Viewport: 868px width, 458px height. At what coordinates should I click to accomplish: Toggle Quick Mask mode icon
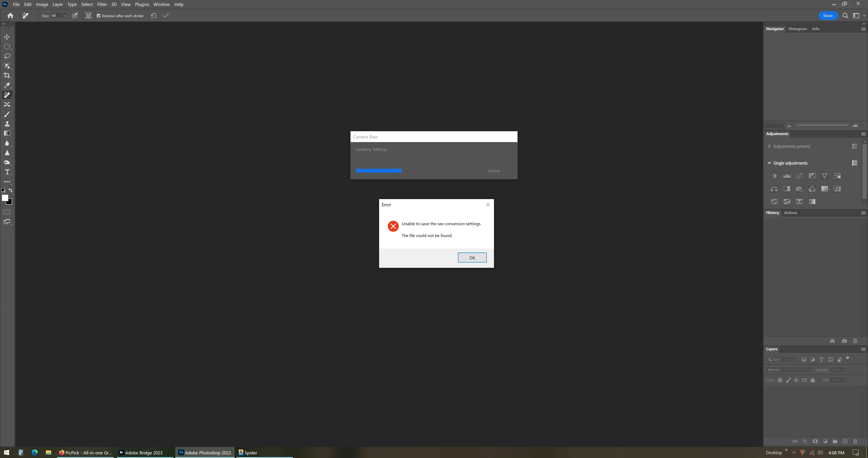pos(7,212)
